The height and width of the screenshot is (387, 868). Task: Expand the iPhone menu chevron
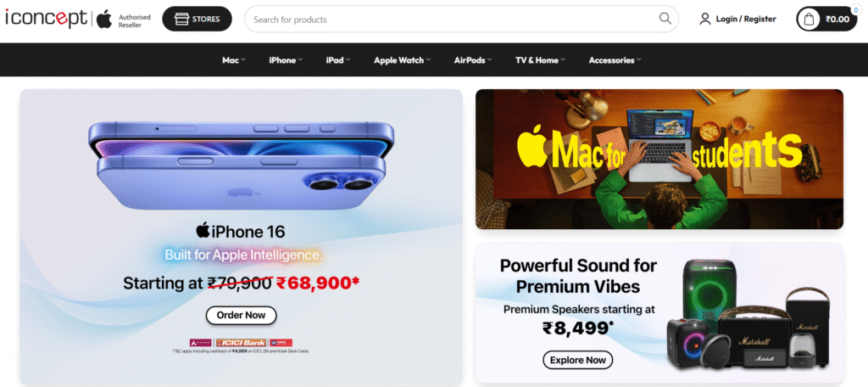pos(300,59)
